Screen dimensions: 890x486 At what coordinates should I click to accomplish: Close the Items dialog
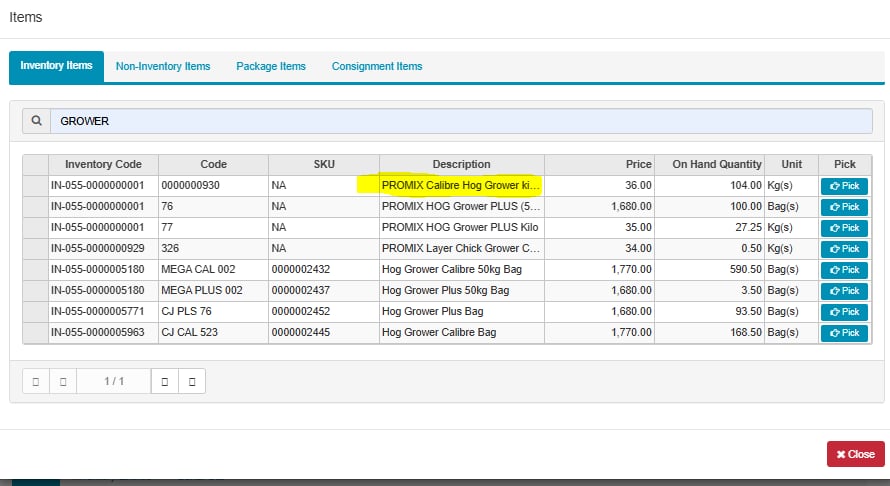point(855,454)
